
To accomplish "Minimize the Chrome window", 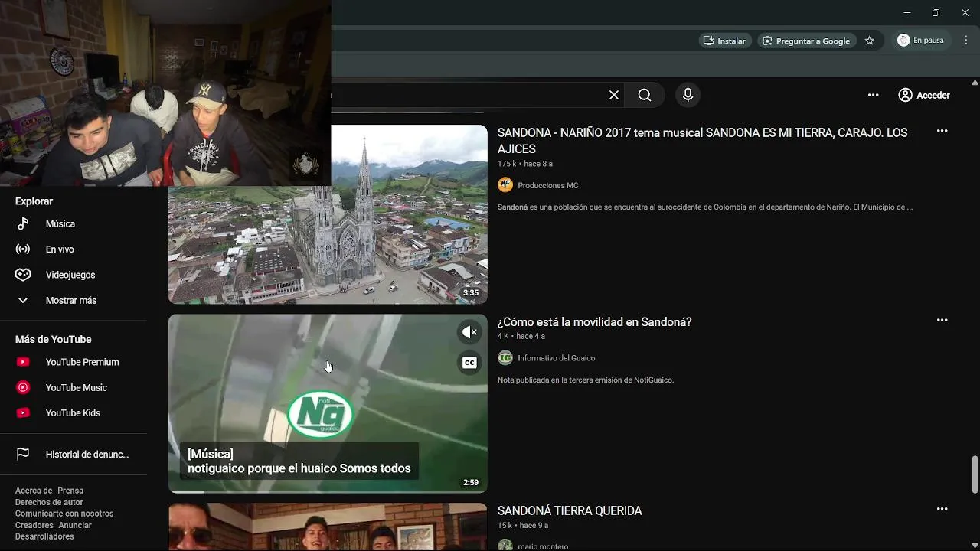I will 907,12.
